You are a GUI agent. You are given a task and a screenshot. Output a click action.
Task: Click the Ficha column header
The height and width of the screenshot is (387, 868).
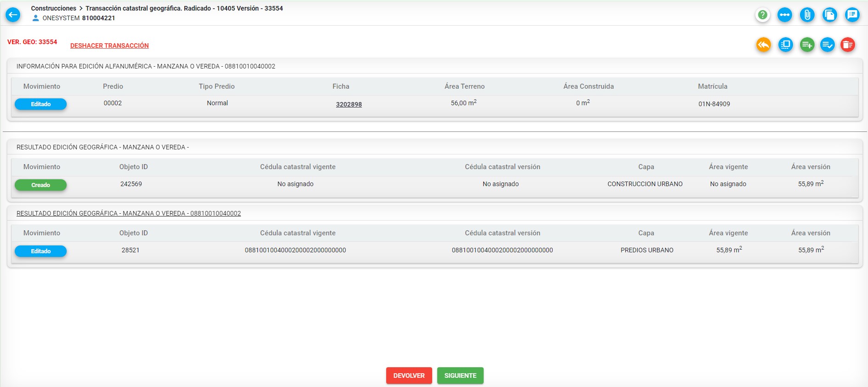(341, 86)
